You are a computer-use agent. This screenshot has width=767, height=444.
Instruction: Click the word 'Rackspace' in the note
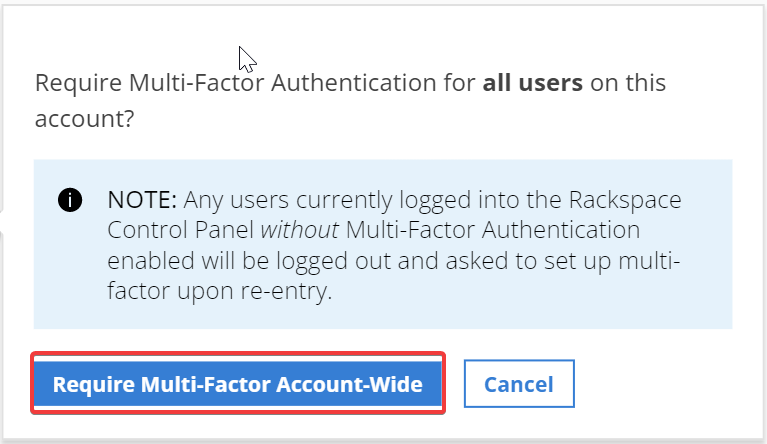click(x=625, y=200)
